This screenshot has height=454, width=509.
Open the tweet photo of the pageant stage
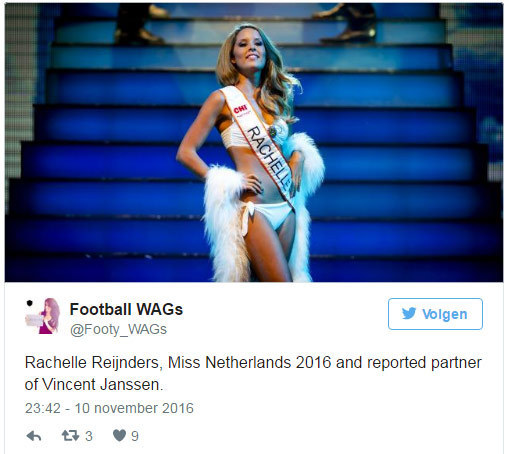[254, 142]
